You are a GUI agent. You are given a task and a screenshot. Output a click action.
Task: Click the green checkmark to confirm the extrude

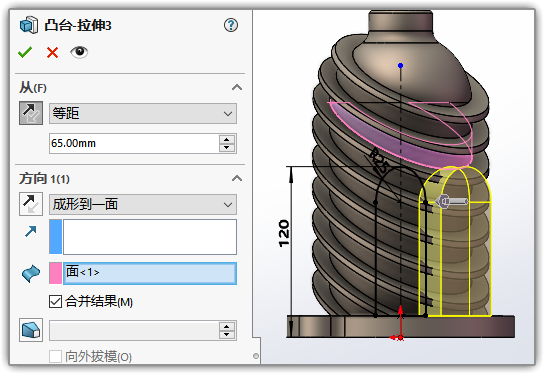click(x=25, y=52)
